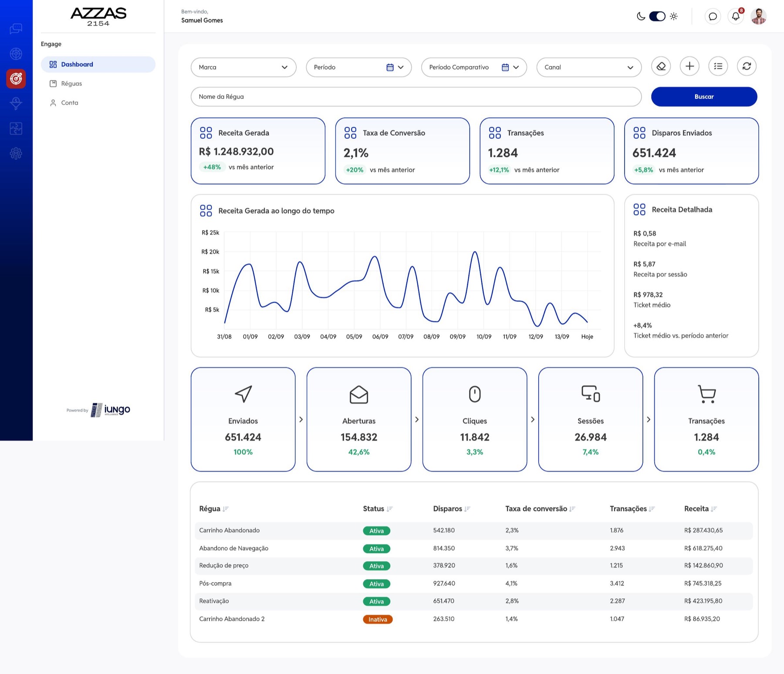
Task: Click the refresh arrows icon
Action: pos(747,67)
